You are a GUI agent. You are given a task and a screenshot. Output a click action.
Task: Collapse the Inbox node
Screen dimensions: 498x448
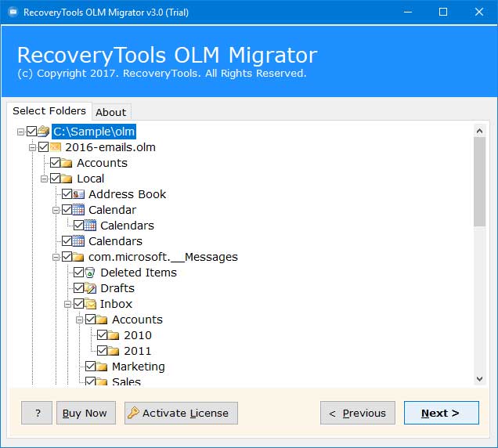click(x=67, y=305)
